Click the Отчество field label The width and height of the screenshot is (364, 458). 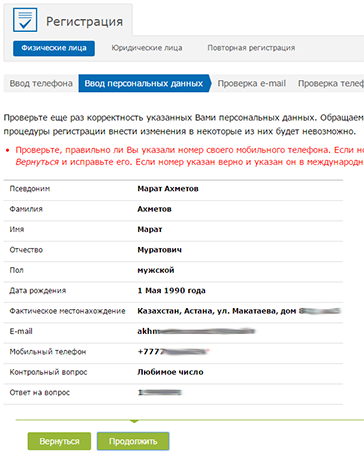(x=26, y=250)
